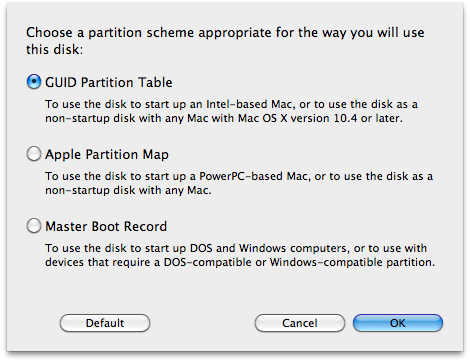Click the 'Choose a partition scheme' heading line

tap(225, 33)
